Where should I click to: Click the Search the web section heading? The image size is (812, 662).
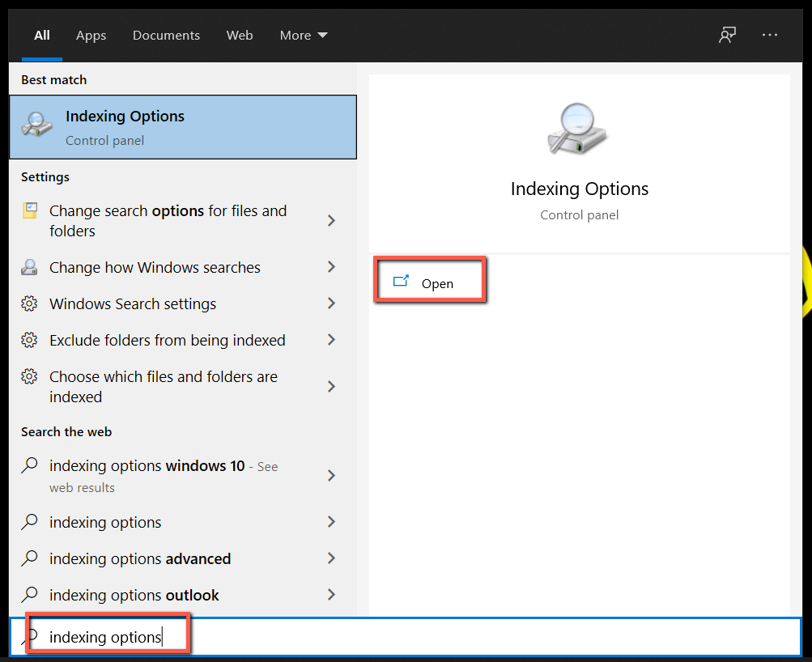(66, 431)
